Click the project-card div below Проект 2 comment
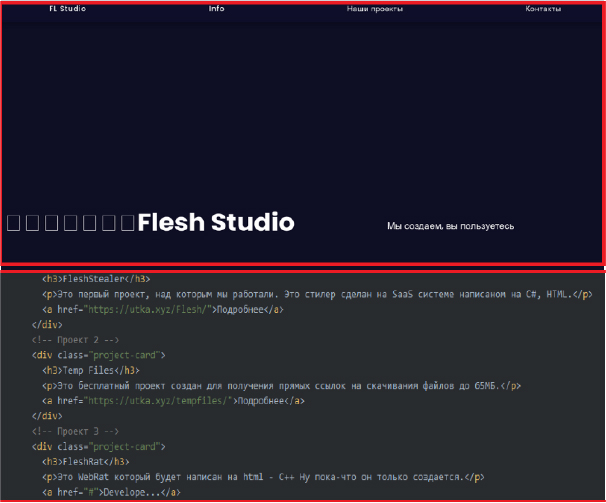 coord(99,355)
